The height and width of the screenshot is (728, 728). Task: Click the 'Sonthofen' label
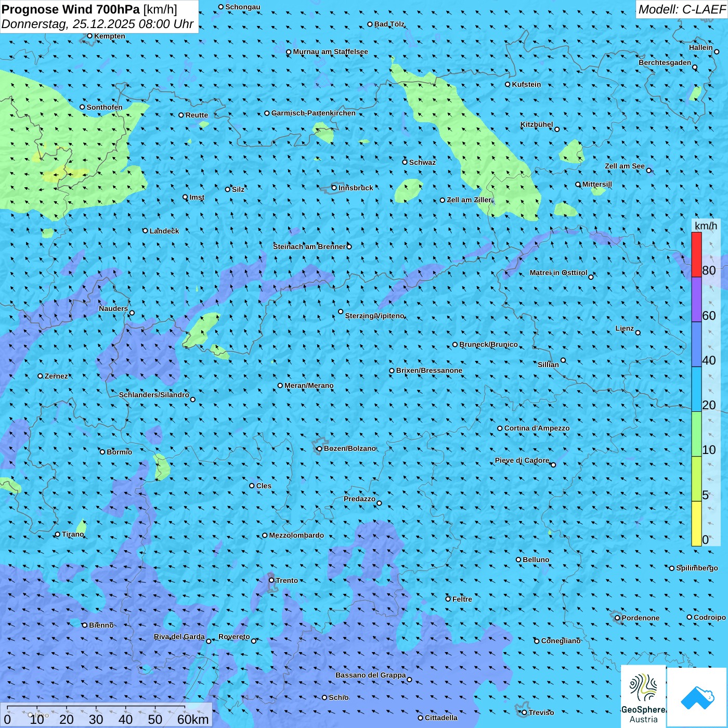105,107
